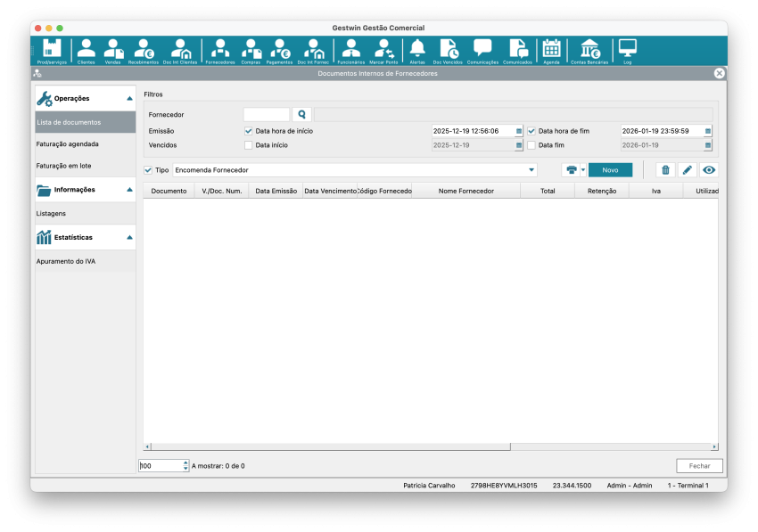
Task: Select Faturação agendada in the sidebar
Action: pos(68,143)
